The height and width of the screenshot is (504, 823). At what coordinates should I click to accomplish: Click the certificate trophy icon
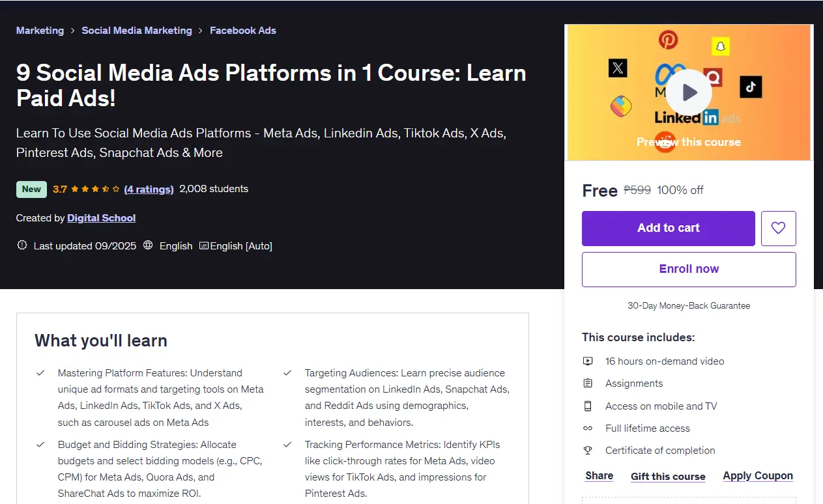pyautogui.click(x=588, y=450)
